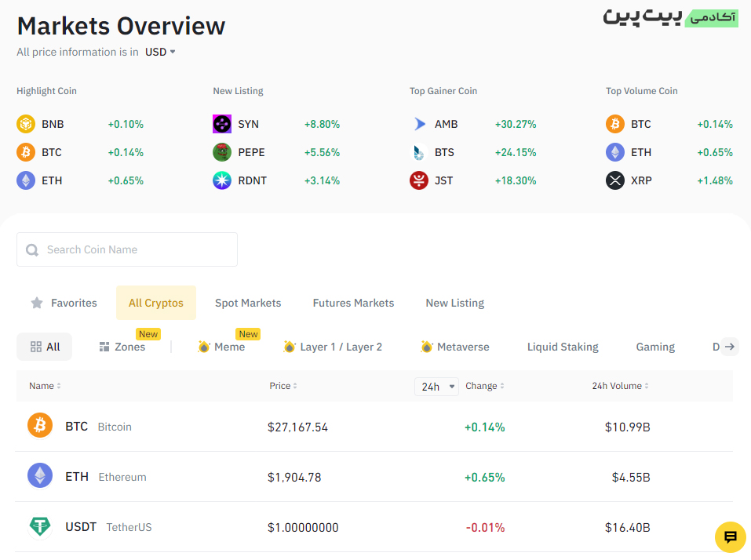Click the SYN coin icon in New Listing
Viewport: 751px width, 560px height.
tap(222, 124)
